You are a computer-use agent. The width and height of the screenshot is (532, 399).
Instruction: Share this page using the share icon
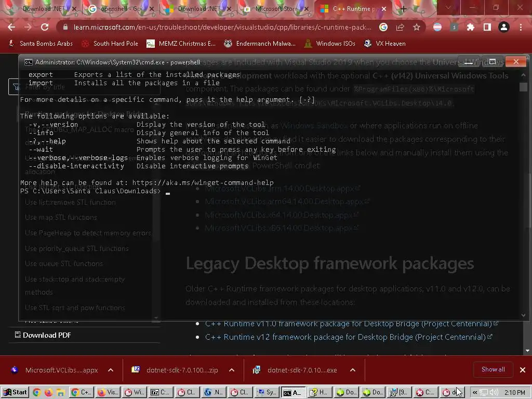pos(400,27)
